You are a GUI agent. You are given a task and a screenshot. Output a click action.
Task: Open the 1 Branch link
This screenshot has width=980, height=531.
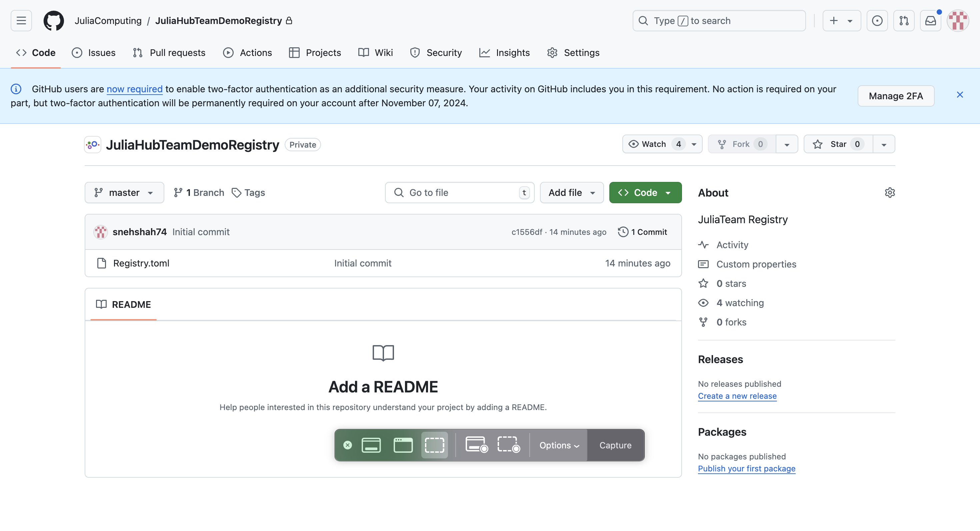coord(199,193)
